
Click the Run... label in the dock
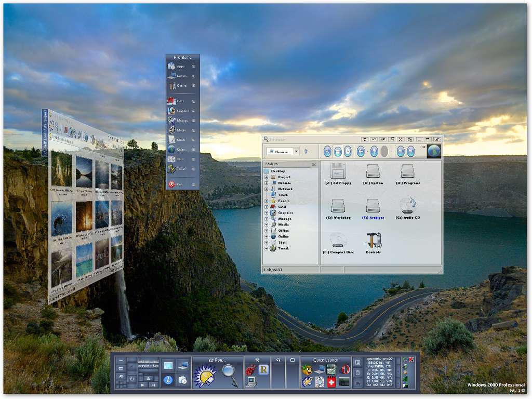click(218, 360)
